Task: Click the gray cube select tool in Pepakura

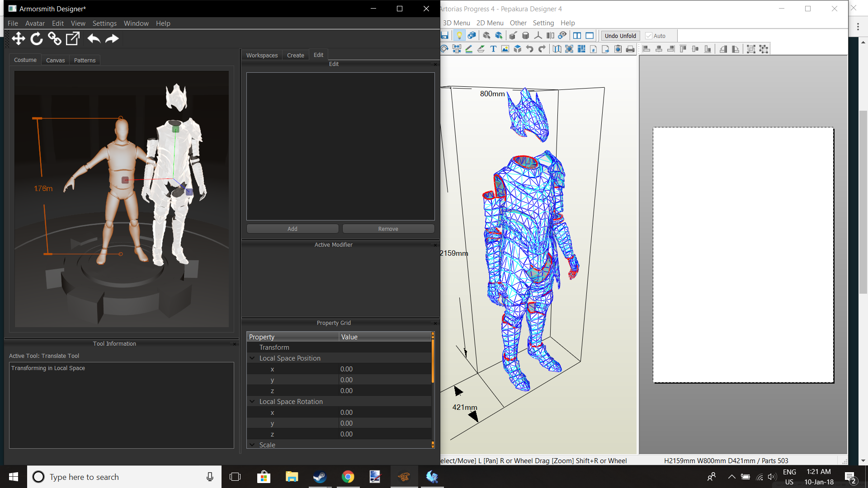Action: (x=486, y=36)
